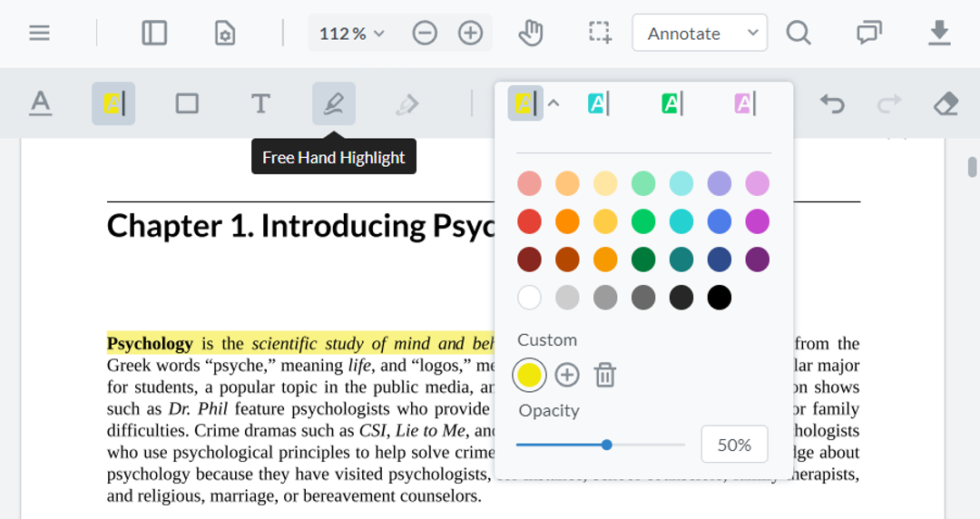This screenshot has height=519, width=980.
Task: Click the grayed-out highlighter tool icon
Action: (x=407, y=103)
